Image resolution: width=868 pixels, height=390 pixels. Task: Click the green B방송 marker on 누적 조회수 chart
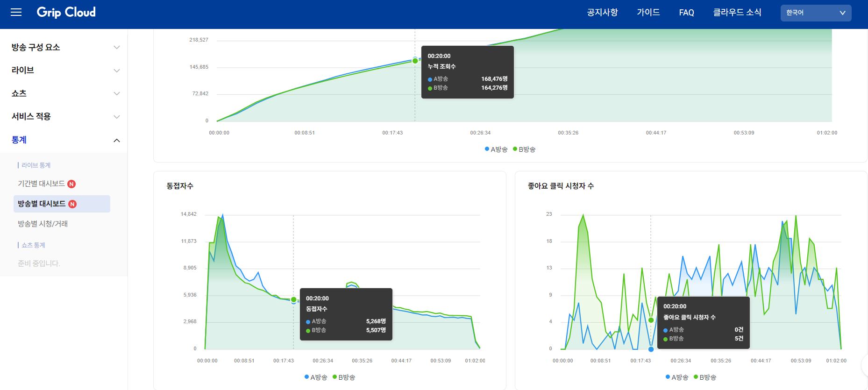pyautogui.click(x=415, y=61)
